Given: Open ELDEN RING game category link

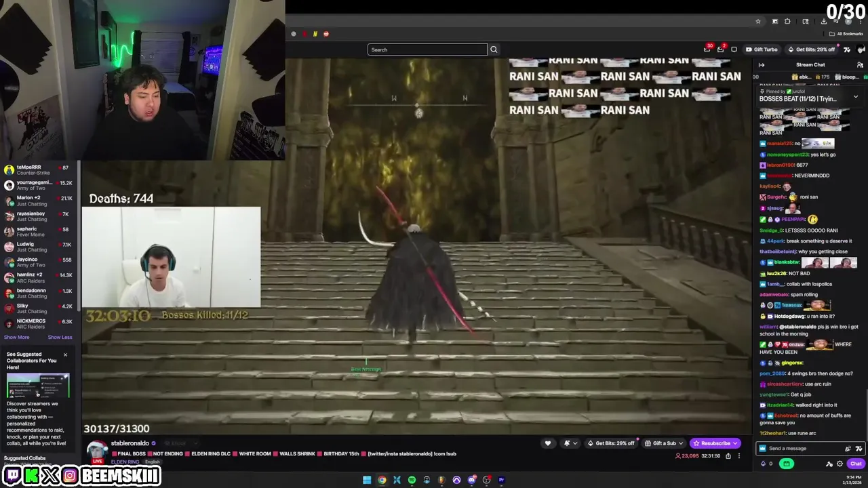Looking at the screenshot, I should 125,462.
